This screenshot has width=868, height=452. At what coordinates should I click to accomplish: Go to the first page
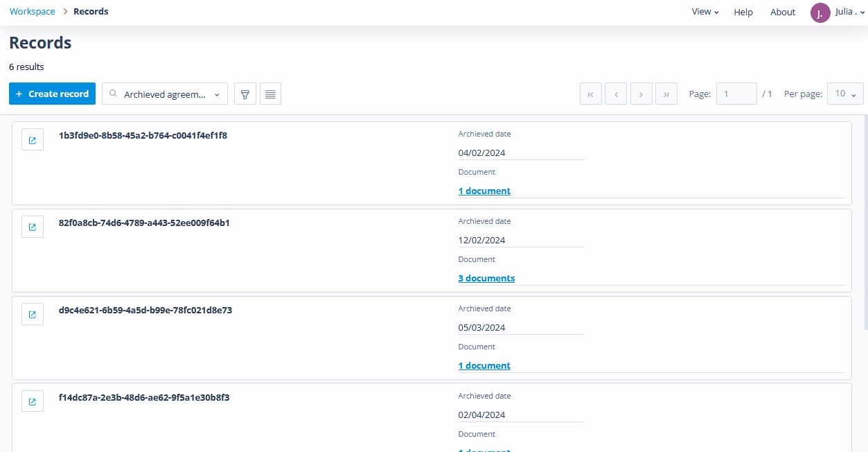pyautogui.click(x=591, y=94)
